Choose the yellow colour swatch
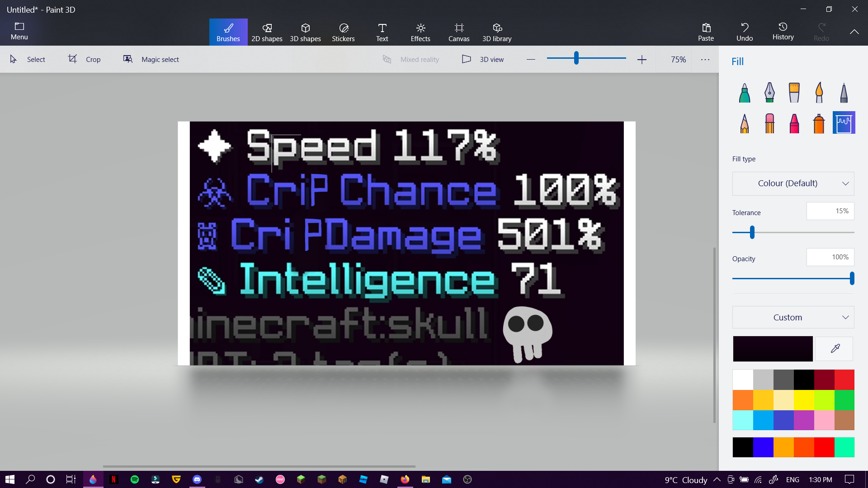Screen dimensions: 868x488 click(804, 400)
